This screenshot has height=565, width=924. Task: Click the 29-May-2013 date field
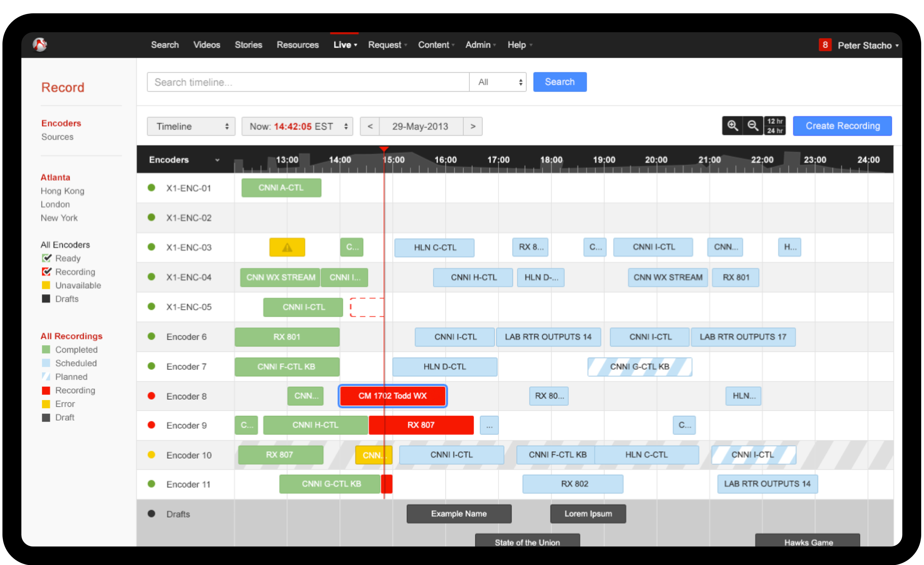(x=421, y=126)
